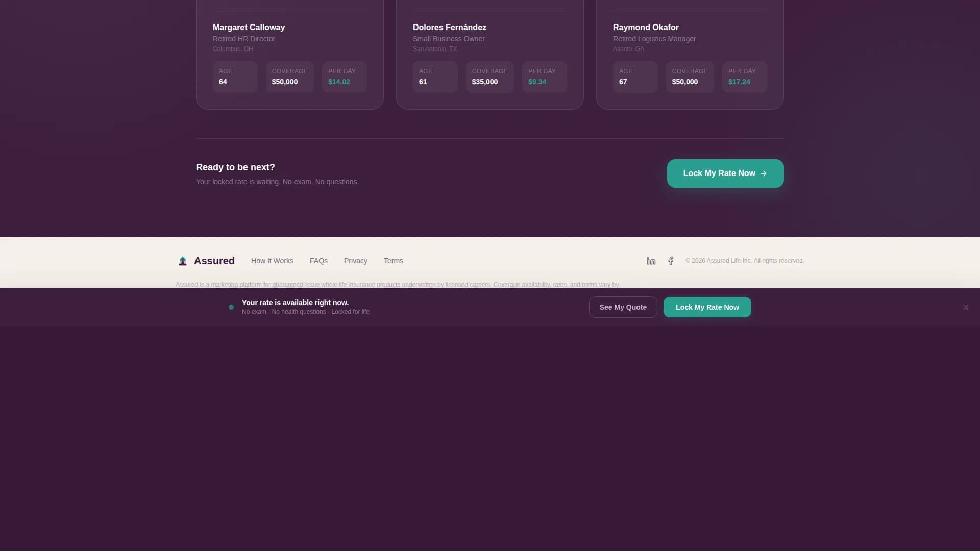Viewport: 980px width, 551px height.
Task: Click the Assured wordmark in the footer
Action: point(214,261)
